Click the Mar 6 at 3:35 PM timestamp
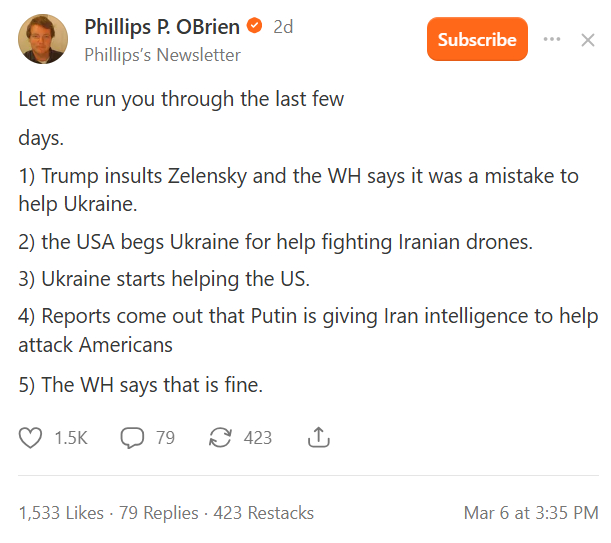611x543 pixels. 531,513
